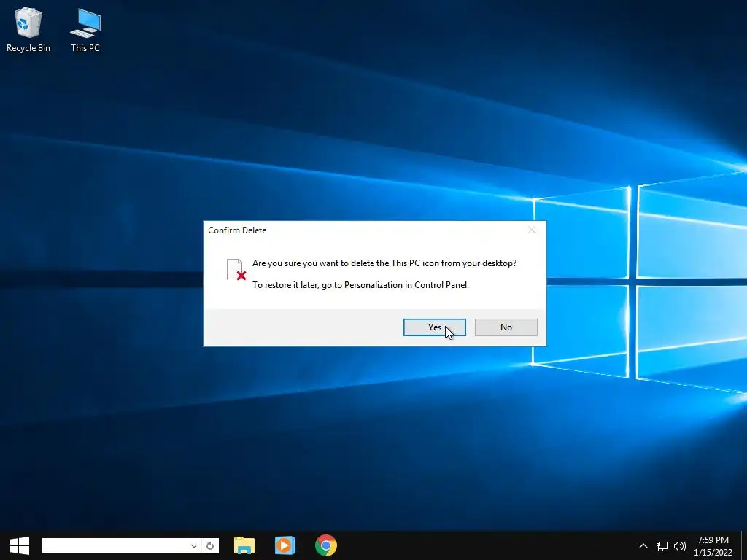Click the show desktop strip at taskbar end
The width and height of the screenshot is (747, 560).
(744, 545)
